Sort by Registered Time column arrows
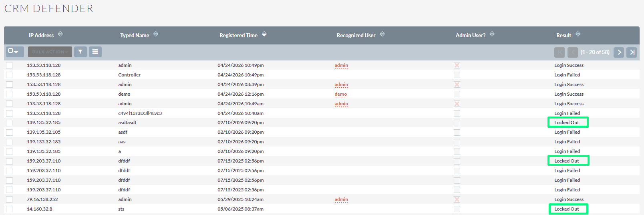 [264, 34]
